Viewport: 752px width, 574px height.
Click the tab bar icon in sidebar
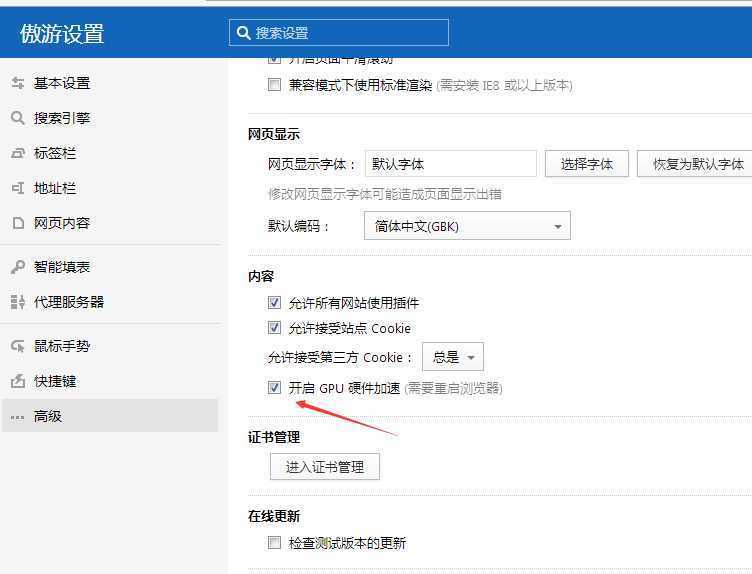point(18,153)
